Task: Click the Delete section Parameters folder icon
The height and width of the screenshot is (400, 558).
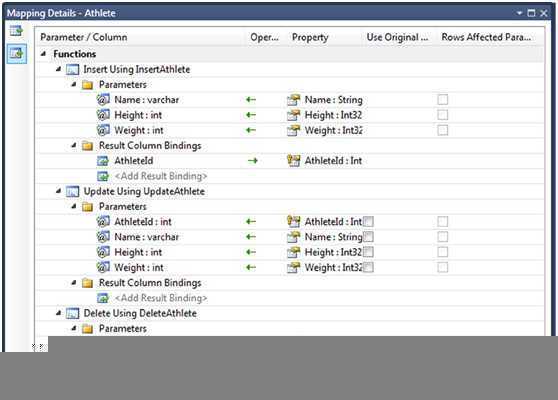Action: point(88,329)
